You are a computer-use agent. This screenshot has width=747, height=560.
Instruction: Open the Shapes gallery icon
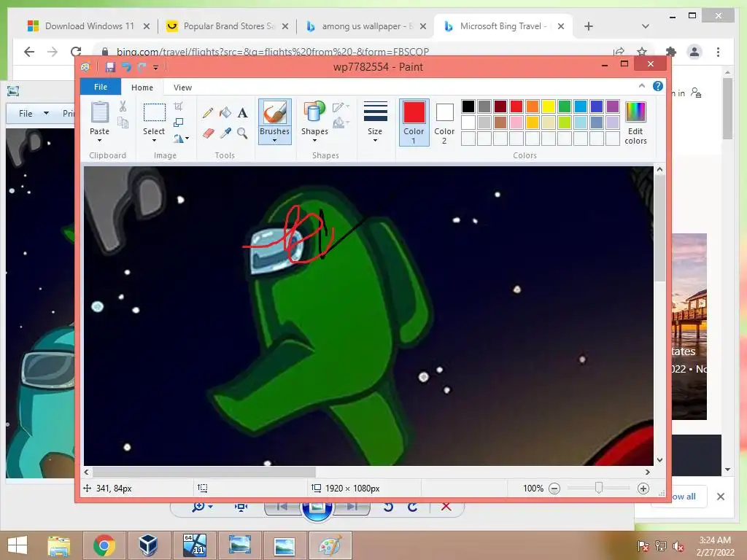click(314, 112)
